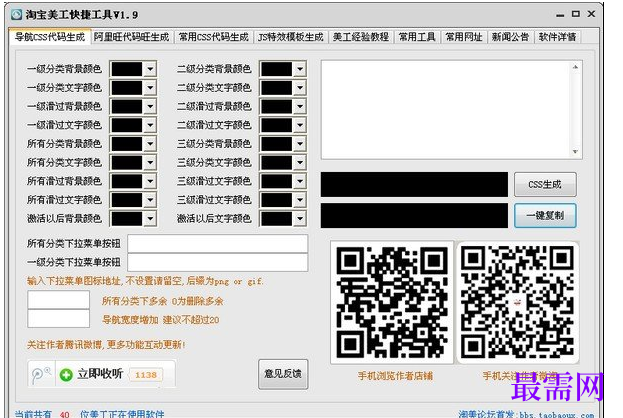
Task: Click the user count 40 in status bar
Action: pyautogui.click(x=64, y=414)
